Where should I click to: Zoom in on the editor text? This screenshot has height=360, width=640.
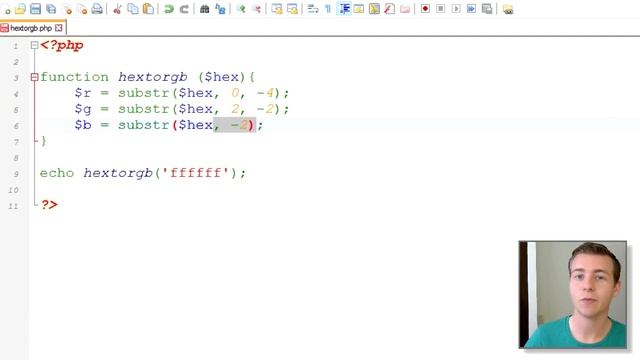[x=241, y=9]
